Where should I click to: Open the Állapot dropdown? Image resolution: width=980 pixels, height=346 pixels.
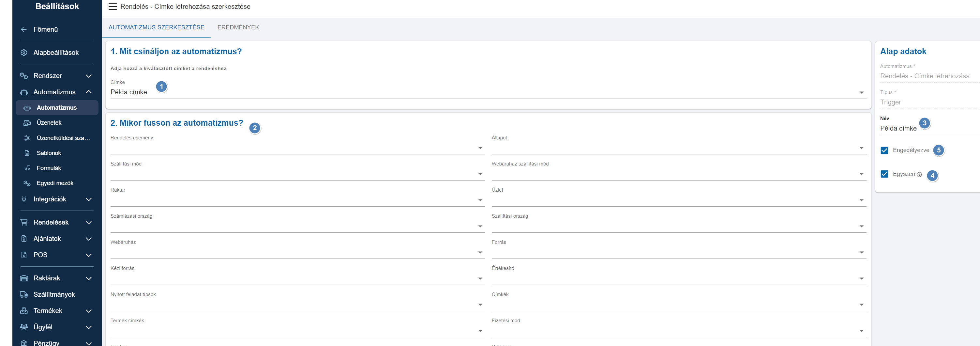(679, 148)
